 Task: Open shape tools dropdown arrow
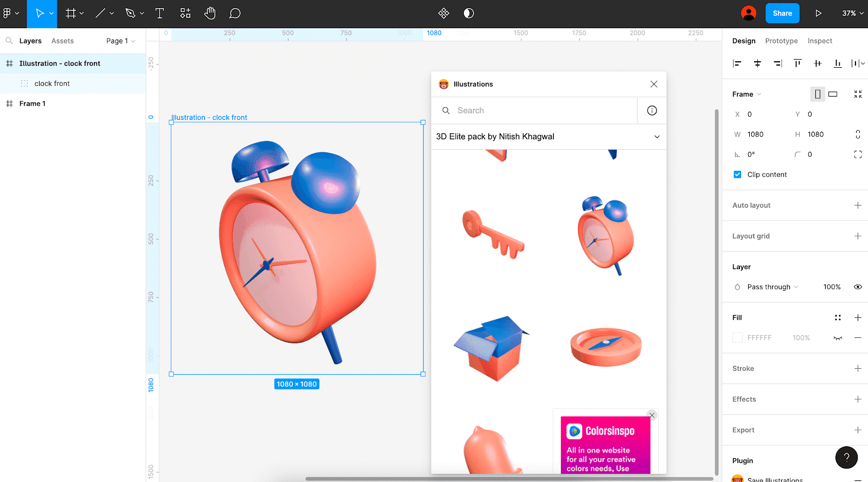pyautogui.click(x=112, y=13)
